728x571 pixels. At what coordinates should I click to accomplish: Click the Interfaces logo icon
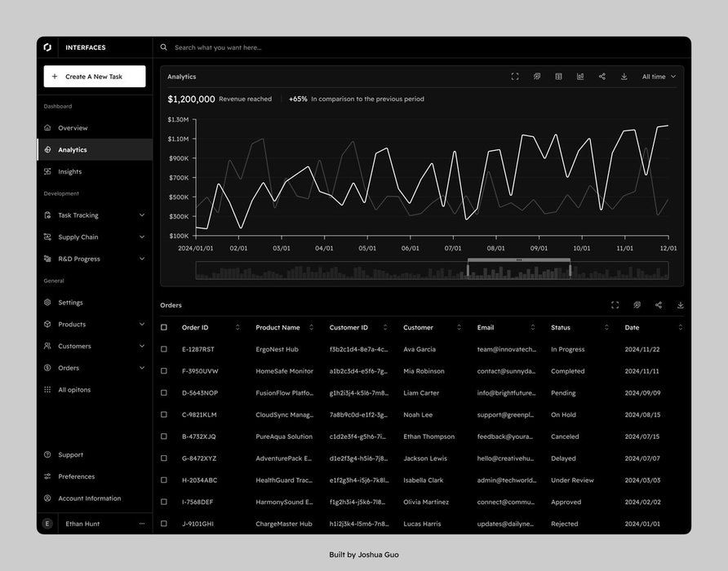pyautogui.click(x=47, y=47)
